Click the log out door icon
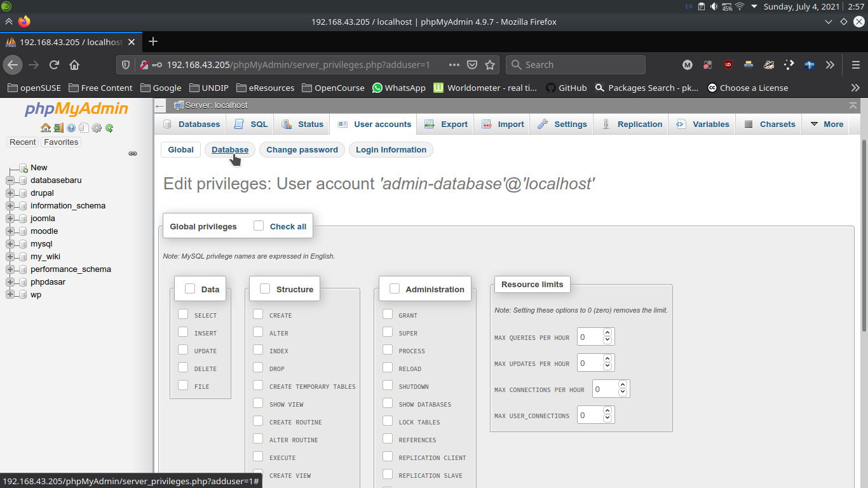868x488 pixels. (58, 128)
